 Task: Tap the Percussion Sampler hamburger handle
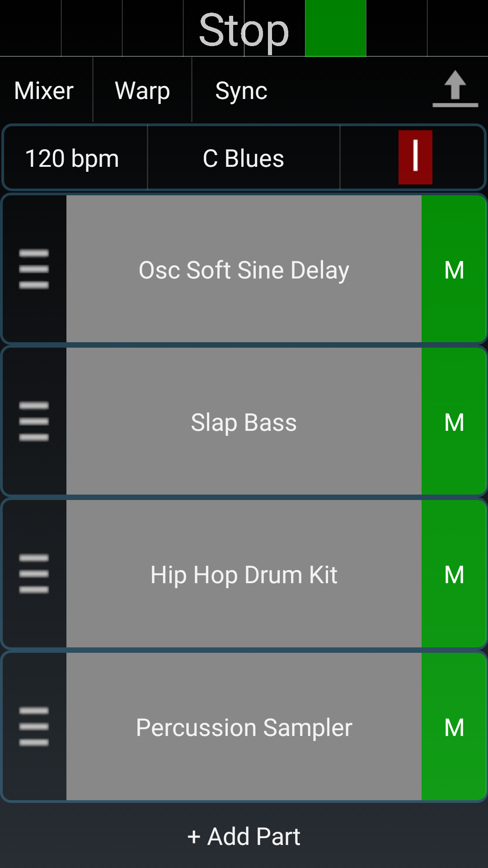click(34, 726)
